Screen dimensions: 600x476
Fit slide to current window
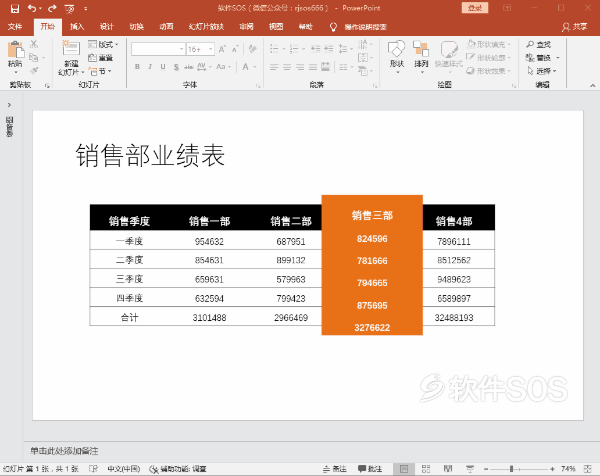pos(588,469)
